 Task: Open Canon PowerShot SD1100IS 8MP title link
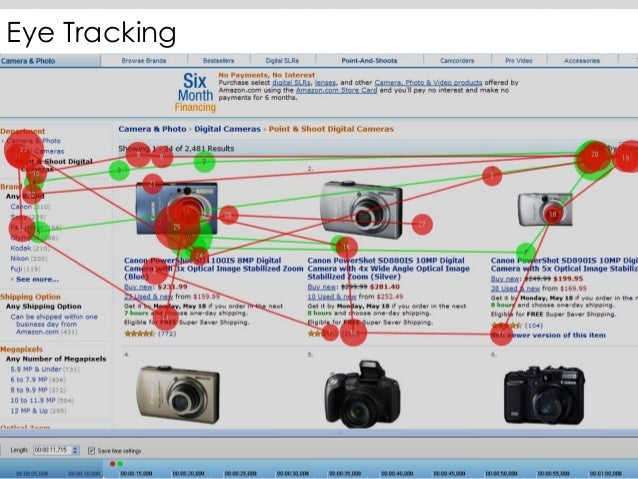[213, 269]
